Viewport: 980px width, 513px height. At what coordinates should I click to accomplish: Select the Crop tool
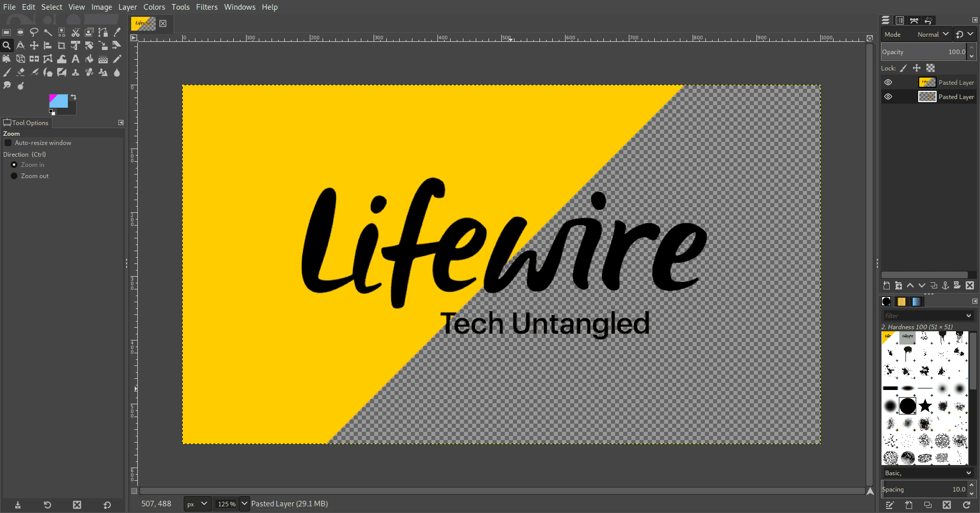click(62, 45)
